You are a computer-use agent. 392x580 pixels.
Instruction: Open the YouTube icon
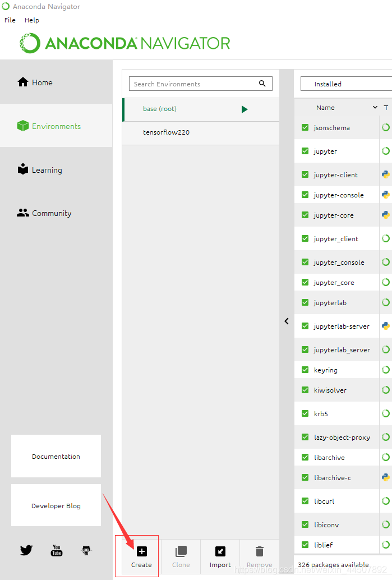coord(57,550)
